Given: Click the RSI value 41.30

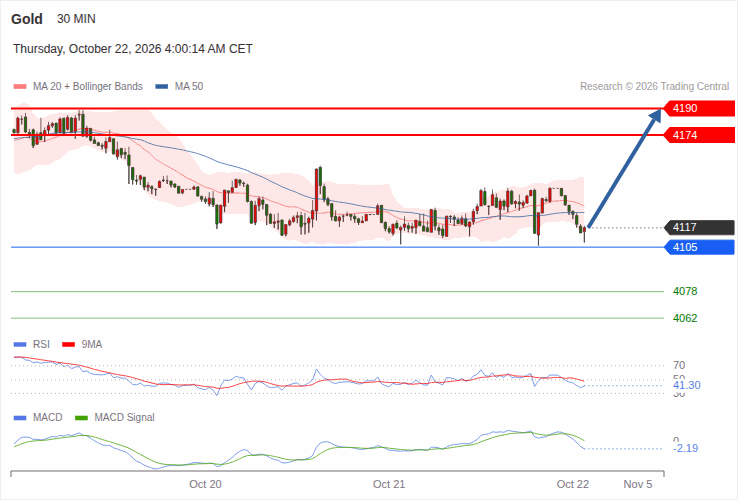Looking at the screenshot, I should pyautogui.click(x=687, y=386).
